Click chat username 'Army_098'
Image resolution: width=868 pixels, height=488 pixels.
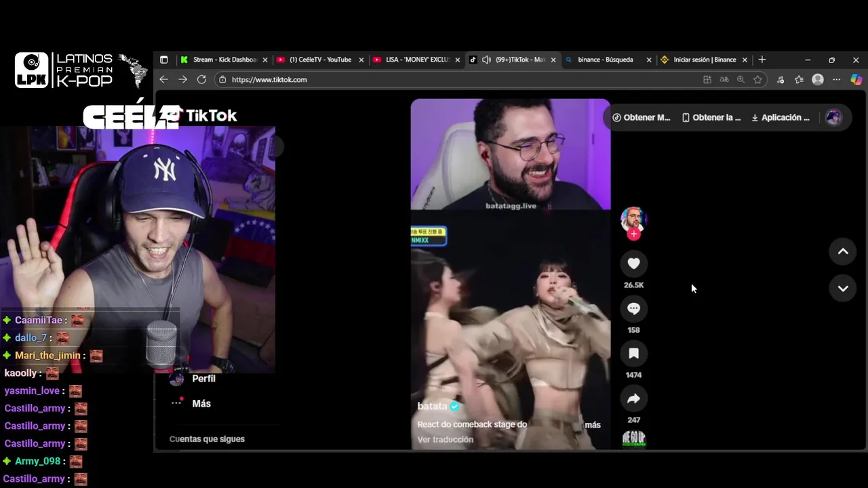[x=38, y=461]
